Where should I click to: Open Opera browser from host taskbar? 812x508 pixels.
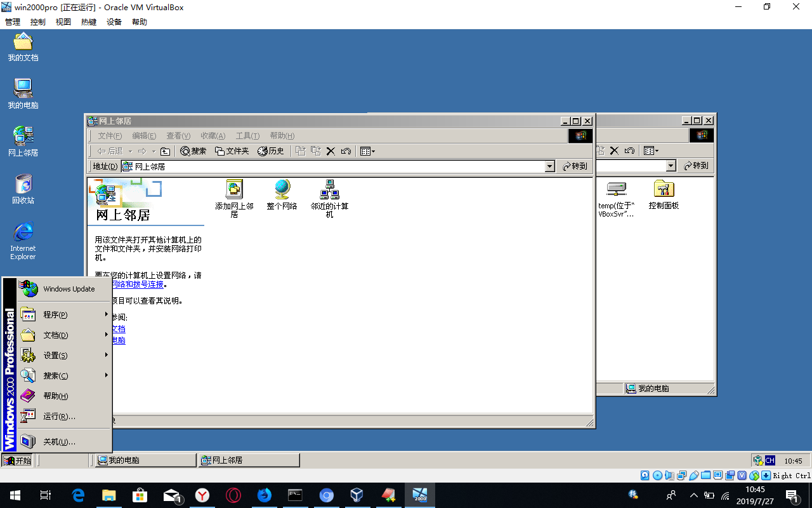pos(233,495)
